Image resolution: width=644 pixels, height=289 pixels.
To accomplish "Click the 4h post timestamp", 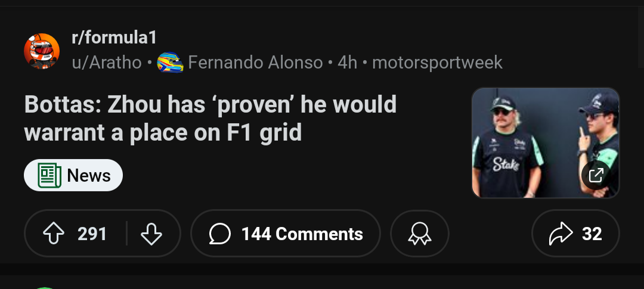I will click(x=347, y=63).
